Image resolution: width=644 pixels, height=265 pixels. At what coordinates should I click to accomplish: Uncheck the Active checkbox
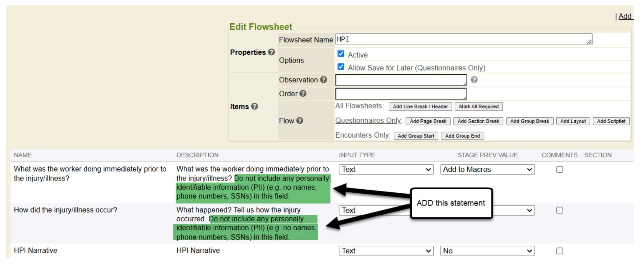[341, 54]
